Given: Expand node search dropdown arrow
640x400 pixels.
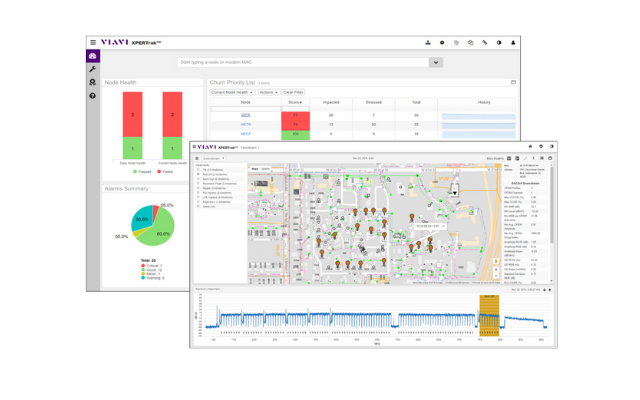Looking at the screenshot, I should pyautogui.click(x=436, y=62).
